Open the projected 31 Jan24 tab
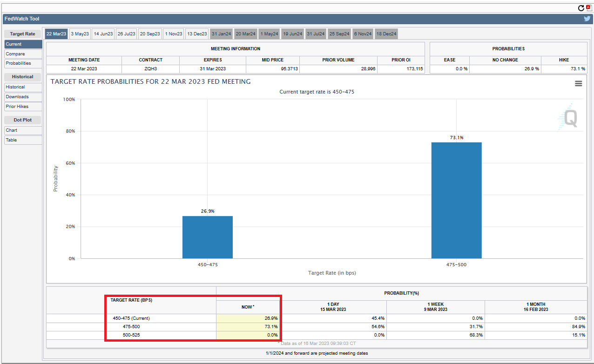 [221, 34]
